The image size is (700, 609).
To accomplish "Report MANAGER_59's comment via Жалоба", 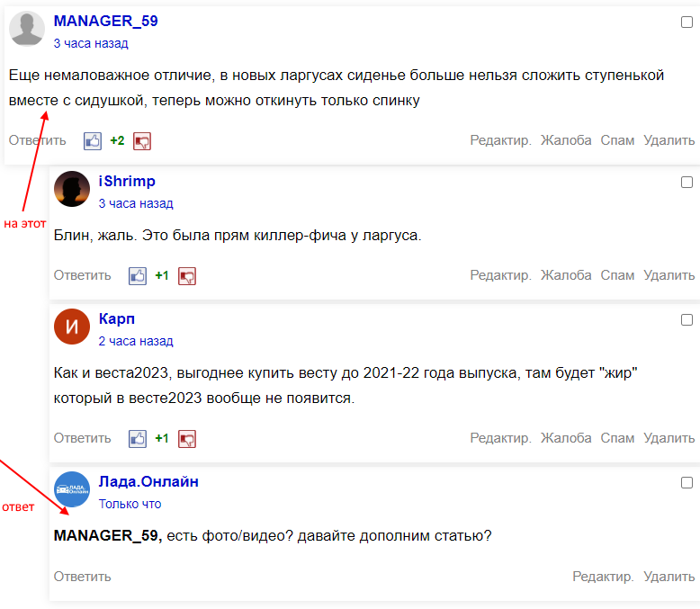I will pos(566,140).
